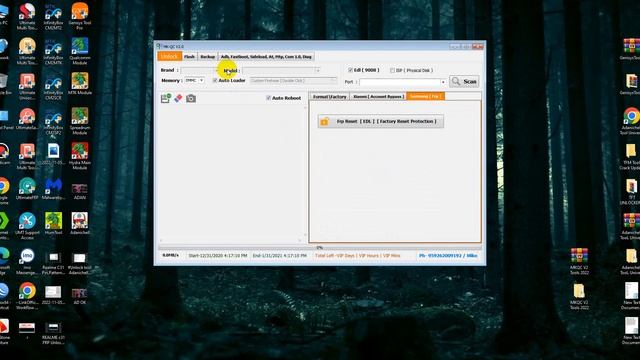Open the Adb, Fastboot, Sideload tab

tap(266, 57)
